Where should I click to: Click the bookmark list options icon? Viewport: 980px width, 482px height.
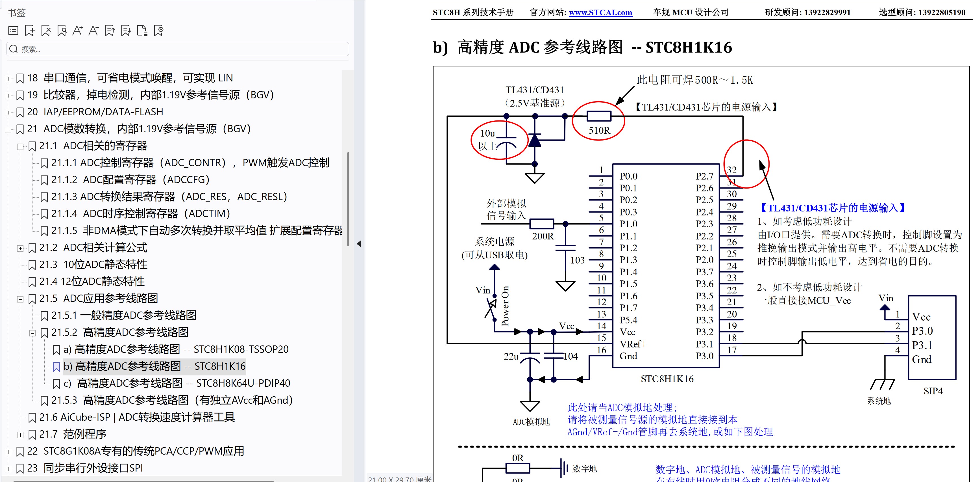pyautogui.click(x=13, y=31)
